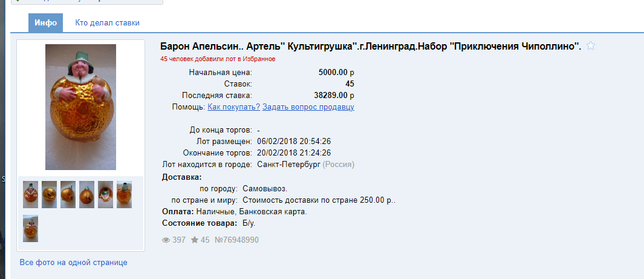The height and width of the screenshot is (279, 644).
Task: Click the eye views counter icon
Action: [x=166, y=240]
